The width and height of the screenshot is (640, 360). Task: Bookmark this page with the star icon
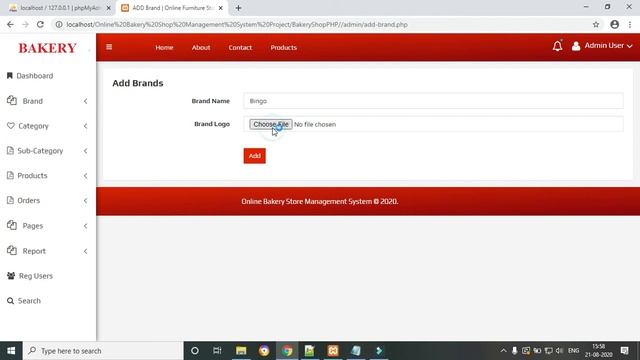point(596,24)
